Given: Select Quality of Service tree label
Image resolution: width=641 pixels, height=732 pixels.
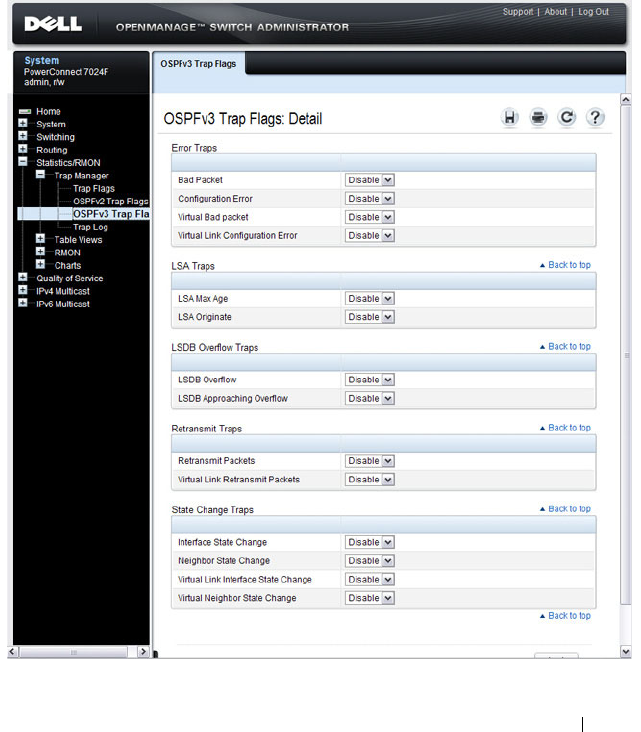Looking at the screenshot, I should click(70, 278).
